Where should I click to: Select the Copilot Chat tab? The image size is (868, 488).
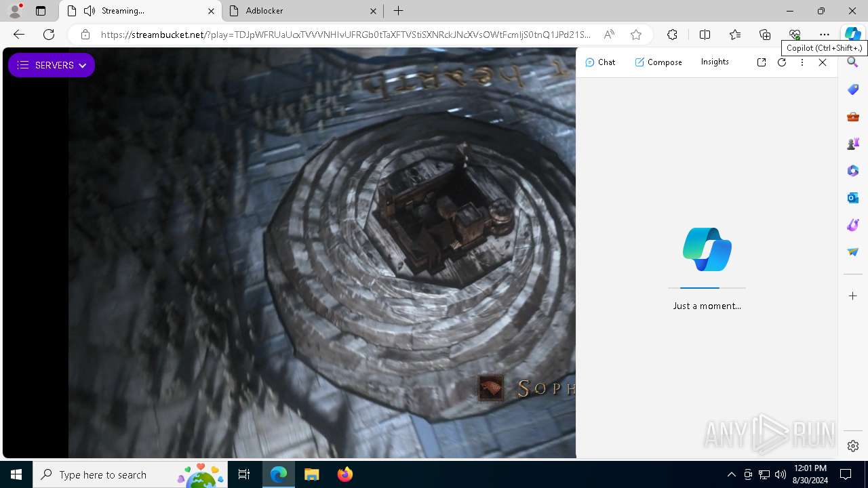pos(600,62)
